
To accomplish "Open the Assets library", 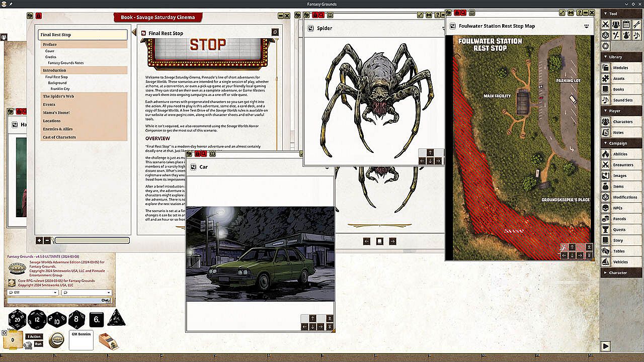I will 621,78.
